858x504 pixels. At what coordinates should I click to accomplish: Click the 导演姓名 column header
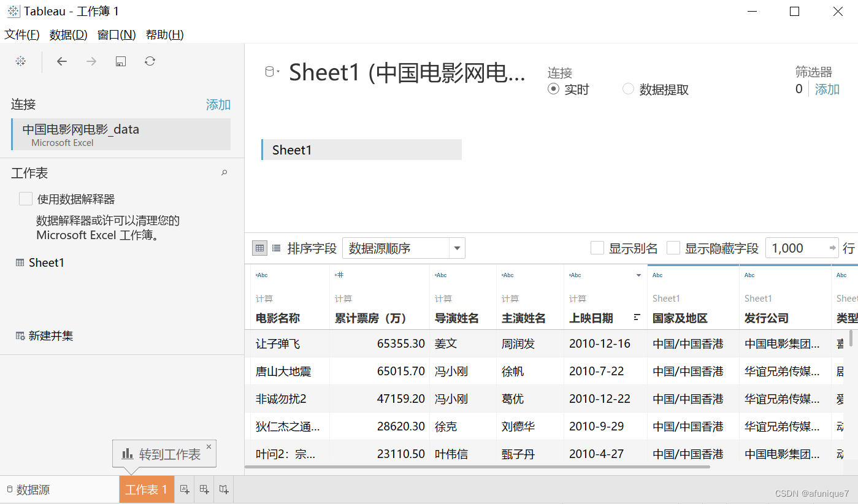click(456, 318)
